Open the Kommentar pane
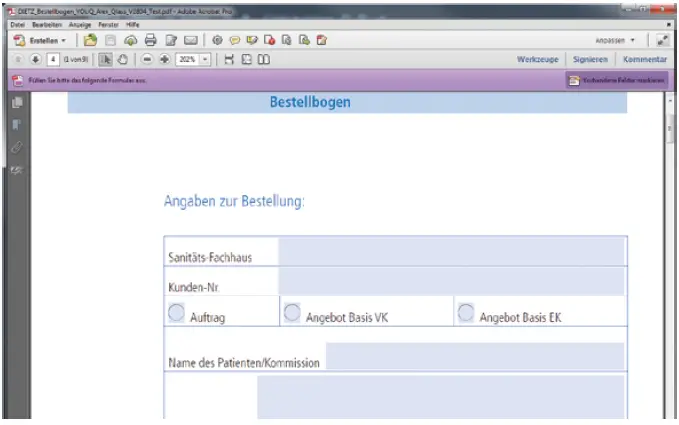This screenshot has height=425, width=679. coord(645,59)
